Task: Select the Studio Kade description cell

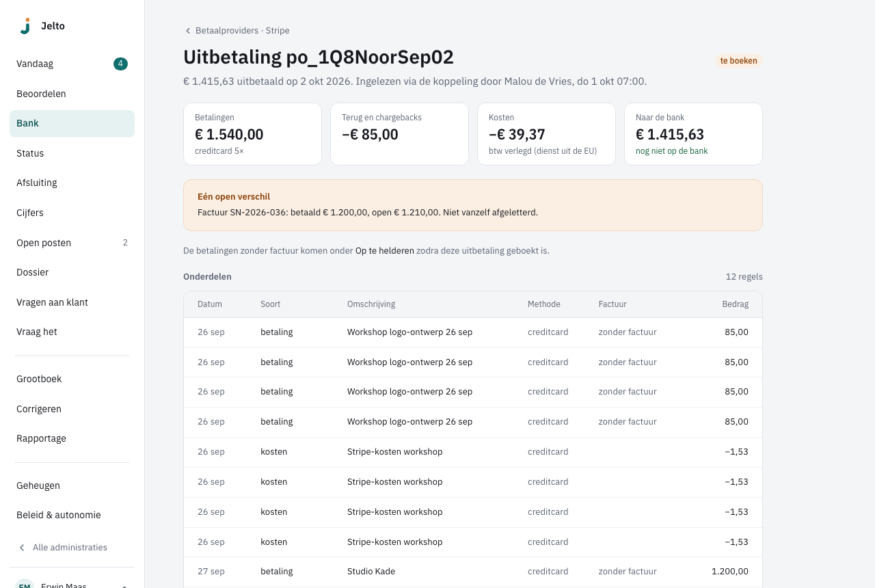Action: (x=371, y=572)
